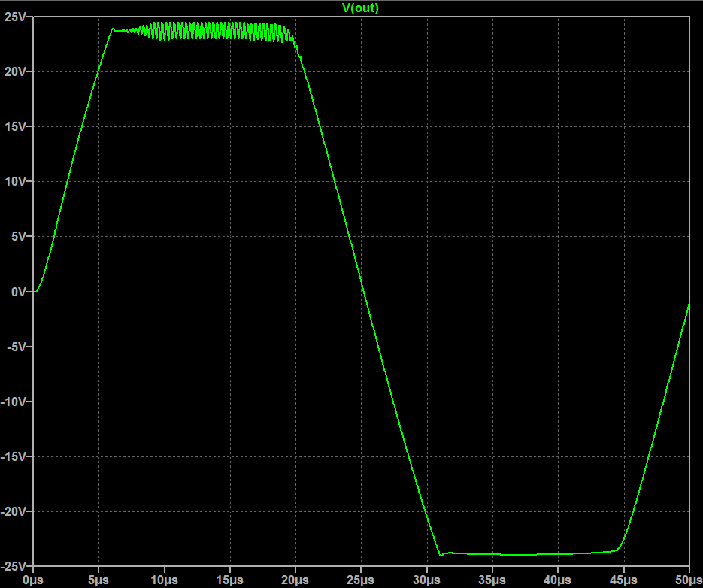Click the 5µs time axis label

[x=98, y=580]
